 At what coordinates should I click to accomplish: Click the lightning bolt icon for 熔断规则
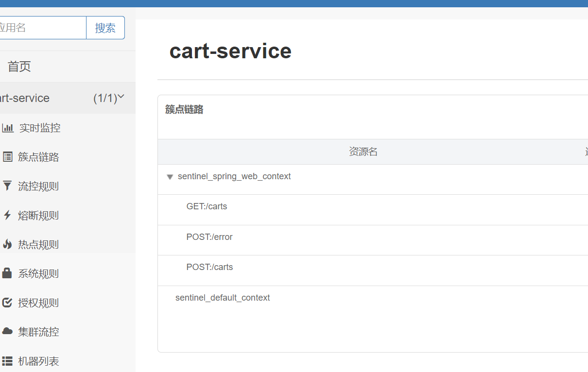[7, 215]
